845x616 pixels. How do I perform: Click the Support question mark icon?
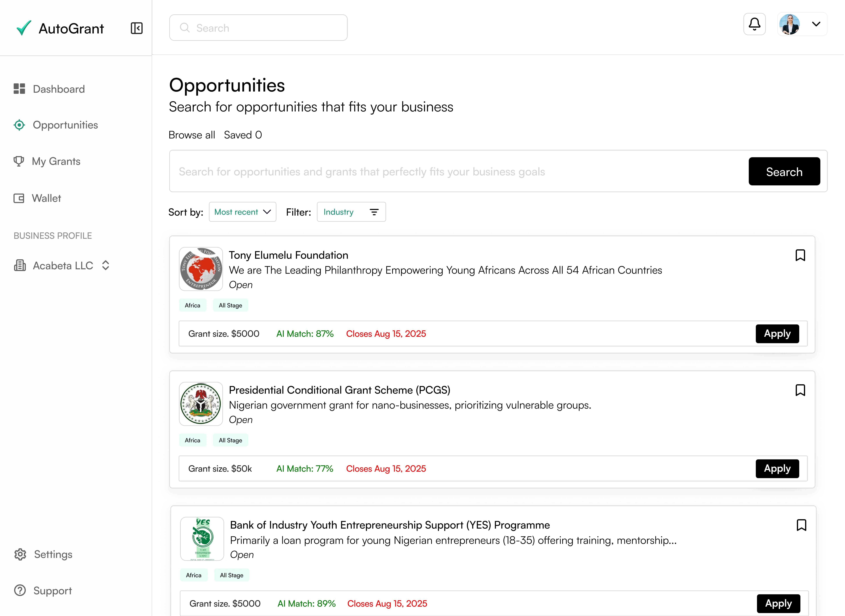pos(20,590)
